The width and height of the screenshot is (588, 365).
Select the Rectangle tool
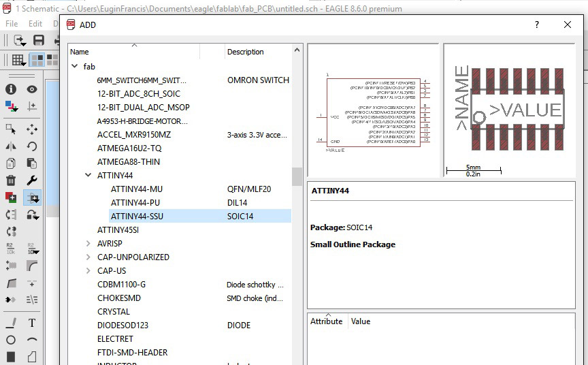coord(11,357)
